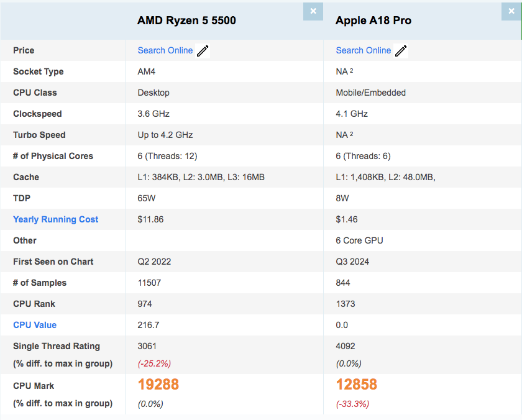Click the 0.0 CPU value figure
This screenshot has height=420, width=522.
(x=342, y=325)
